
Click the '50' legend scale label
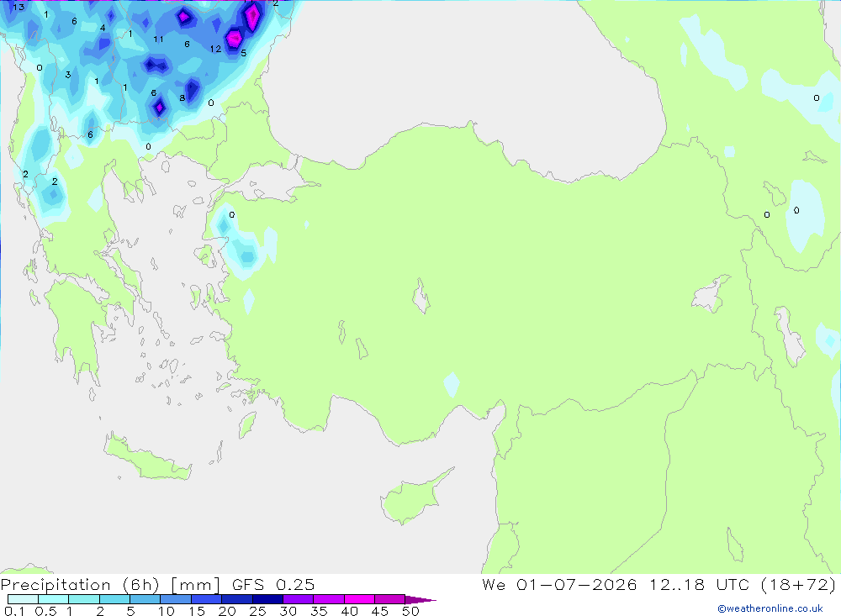[410, 611]
